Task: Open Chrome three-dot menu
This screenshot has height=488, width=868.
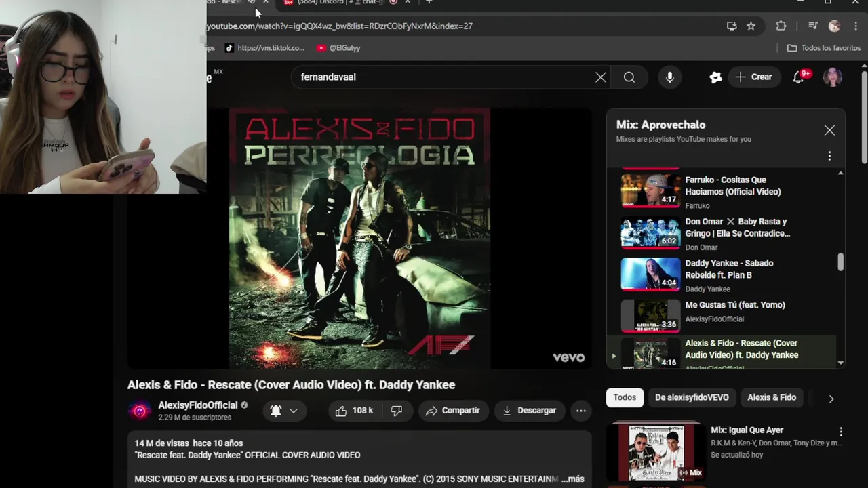Action: (855, 26)
